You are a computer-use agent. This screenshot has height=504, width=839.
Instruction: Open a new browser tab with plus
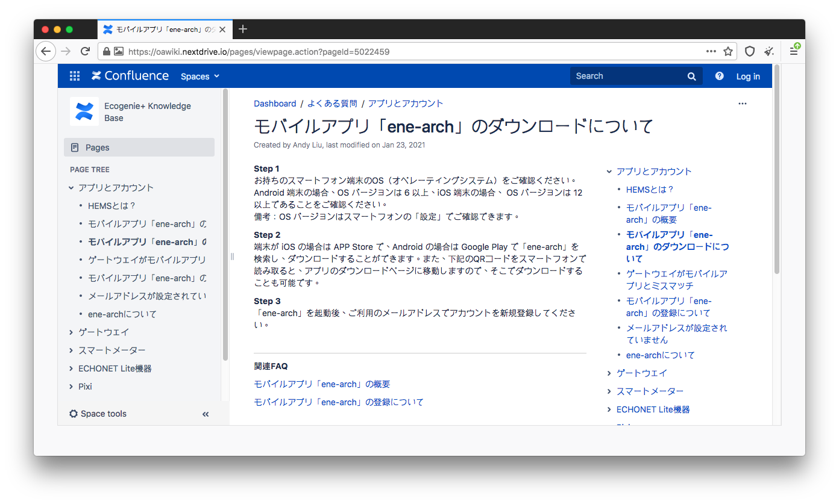[243, 29]
